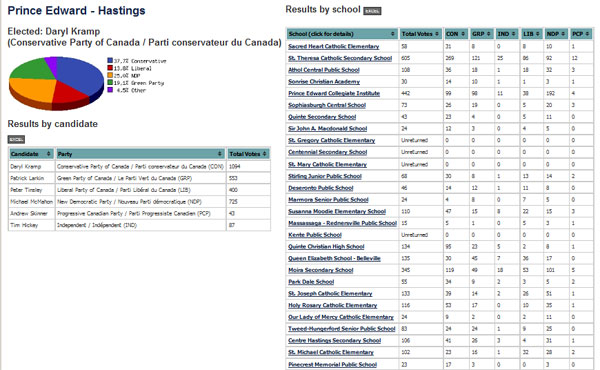Click the NDP column sort arrows
Image resolution: width=600 pixels, height=370 pixels.
tap(563, 34)
